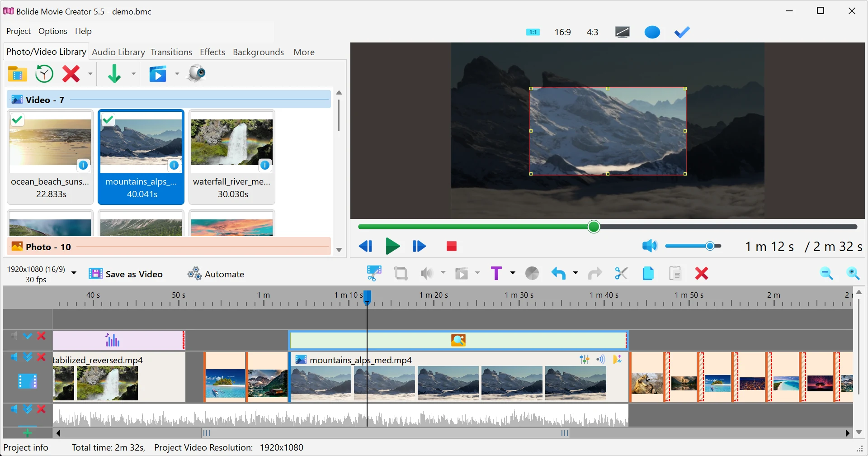Undo the last action

tap(559, 273)
